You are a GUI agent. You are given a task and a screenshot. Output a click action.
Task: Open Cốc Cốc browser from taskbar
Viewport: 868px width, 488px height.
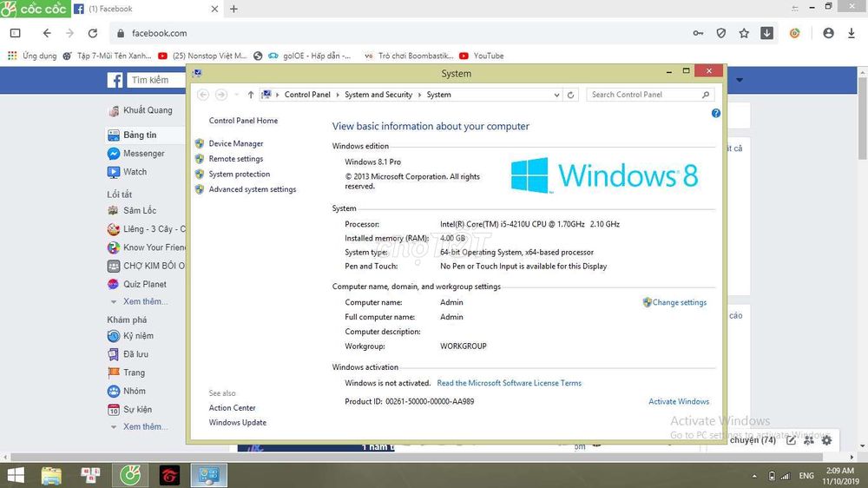[131, 475]
